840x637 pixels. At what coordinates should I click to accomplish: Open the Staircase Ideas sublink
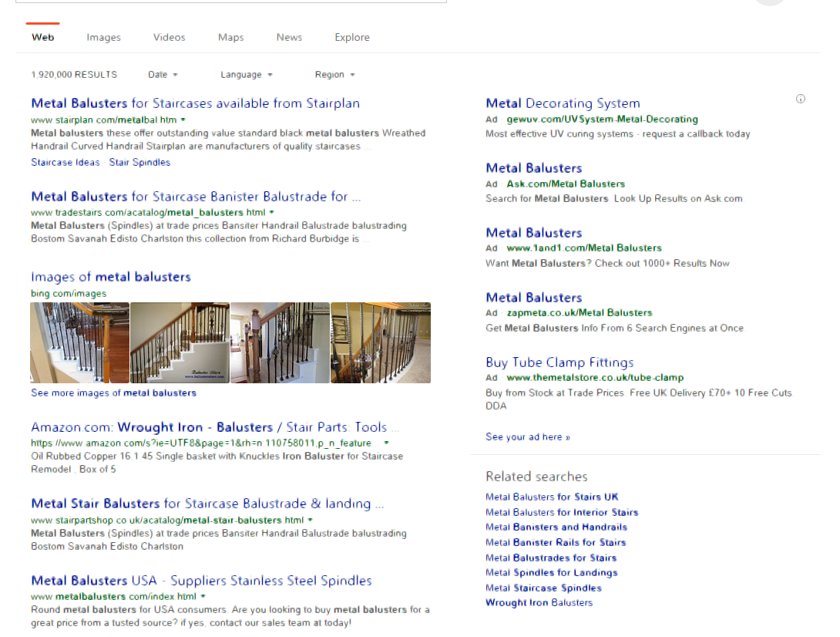pos(66,162)
